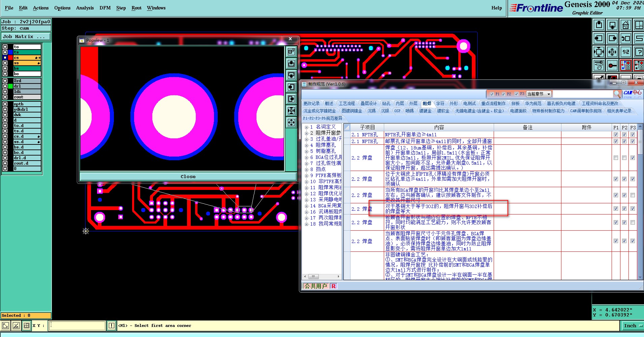Toggle visibility checkbox for layer npth
This screenshot has height=337, width=644.
[x=5, y=104]
